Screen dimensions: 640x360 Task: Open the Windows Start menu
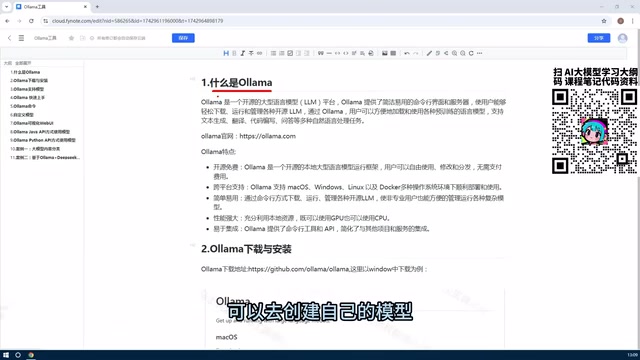6,355
